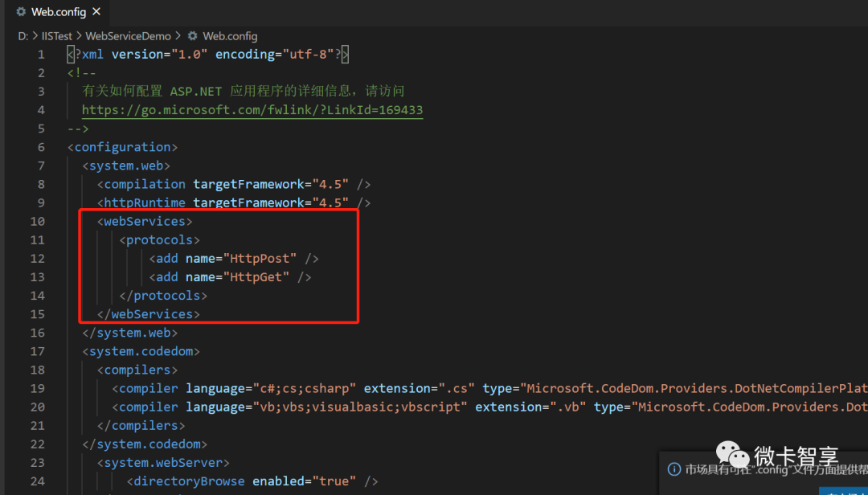Click the notification message about .config files
868x495 pixels.
[776, 469]
